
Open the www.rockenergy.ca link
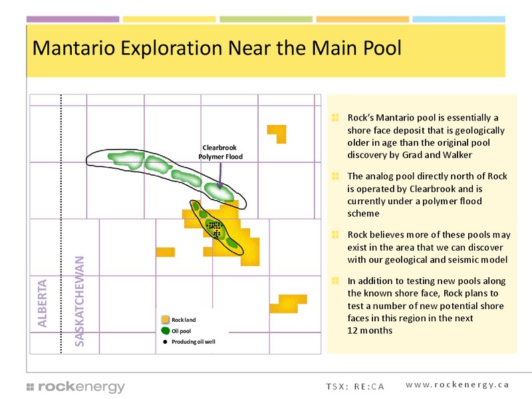[457, 384]
